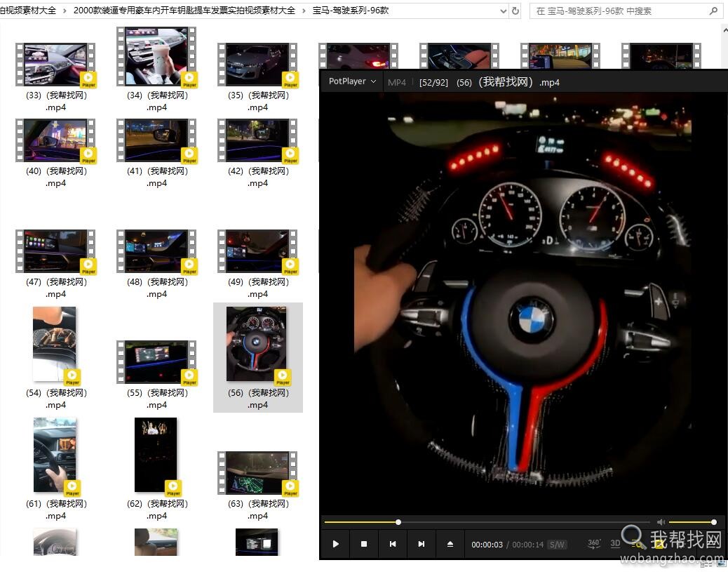Go to the previous file in PotPlayer

coord(393,544)
